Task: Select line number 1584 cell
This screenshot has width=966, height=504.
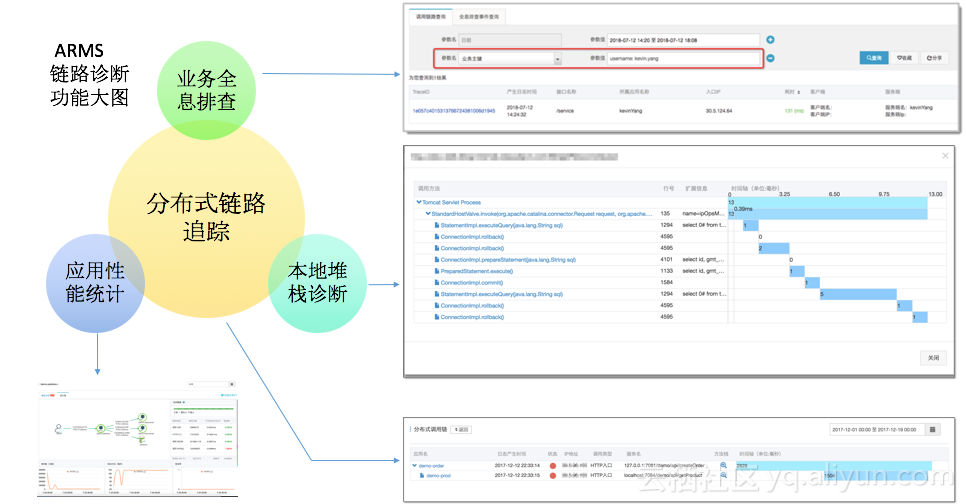Action: pos(667,283)
